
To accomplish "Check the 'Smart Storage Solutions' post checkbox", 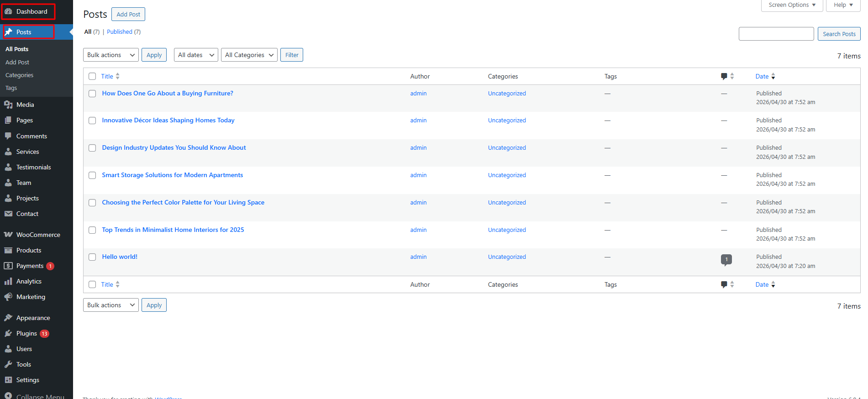I will tap(92, 175).
